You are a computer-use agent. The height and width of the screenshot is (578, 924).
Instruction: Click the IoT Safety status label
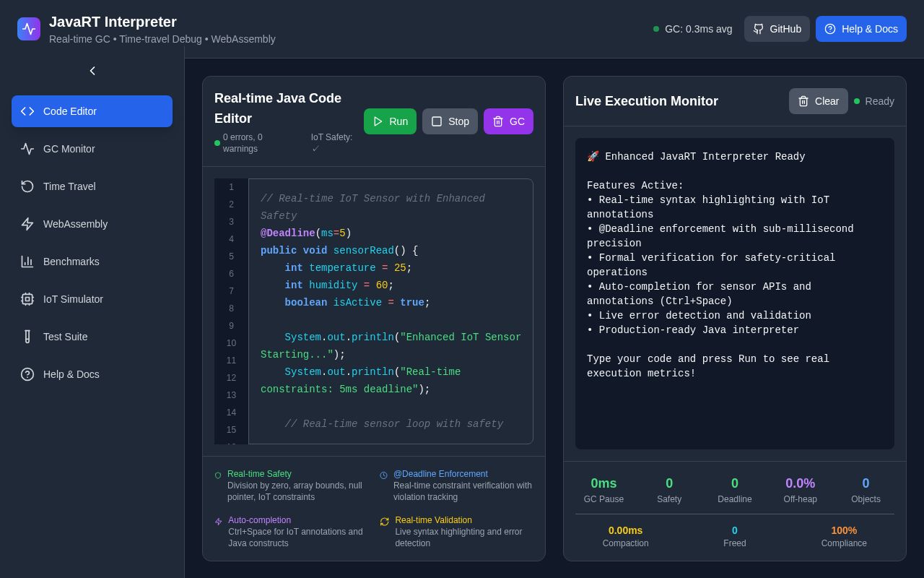tap(332, 143)
